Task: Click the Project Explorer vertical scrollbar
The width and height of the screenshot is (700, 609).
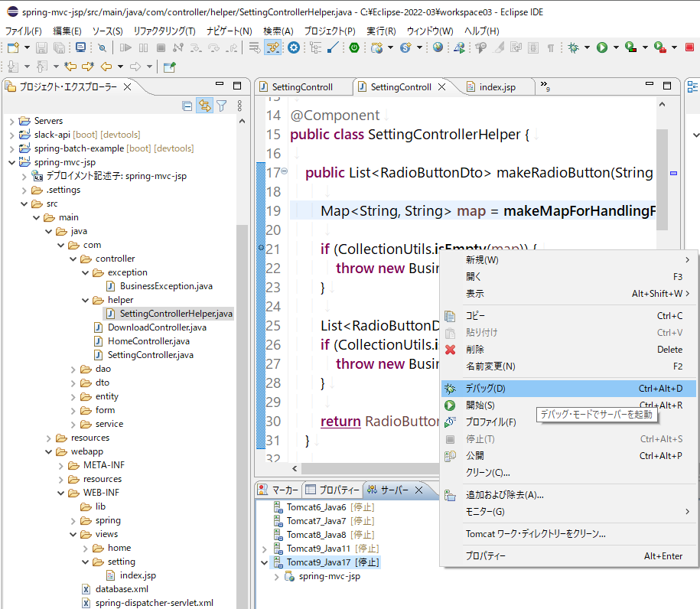Action: pyautogui.click(x=242, y=417)
